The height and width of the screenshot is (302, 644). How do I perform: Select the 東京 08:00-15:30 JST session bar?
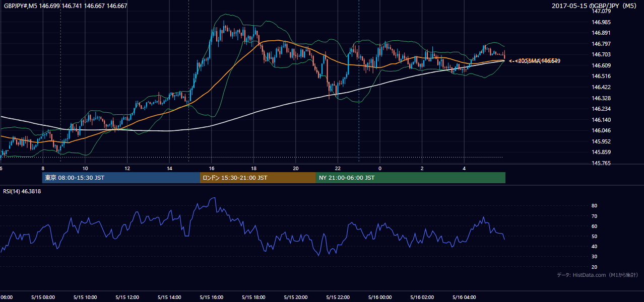(121, 178)
